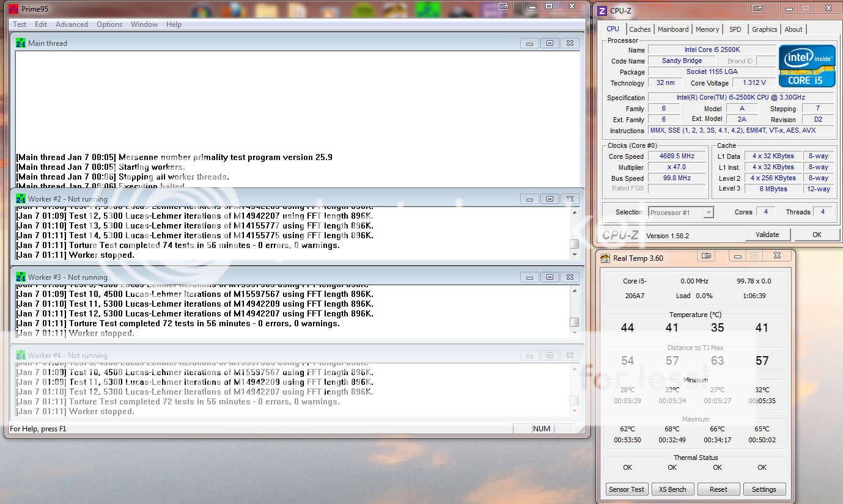Reset the Real Temp min/max readings
The height and width of the screenshot is (504, 843).
[x=718, y=489]
